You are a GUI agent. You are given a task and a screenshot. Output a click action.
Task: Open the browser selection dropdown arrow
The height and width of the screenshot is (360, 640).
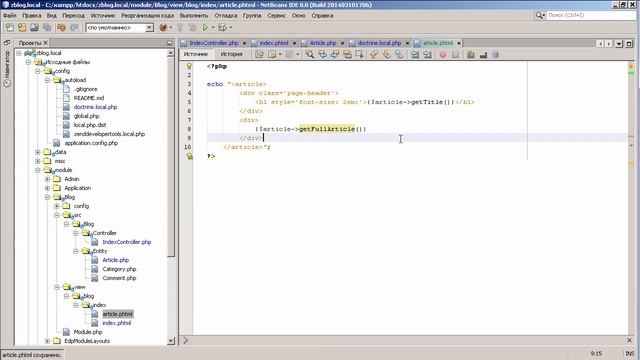[171, 27]
